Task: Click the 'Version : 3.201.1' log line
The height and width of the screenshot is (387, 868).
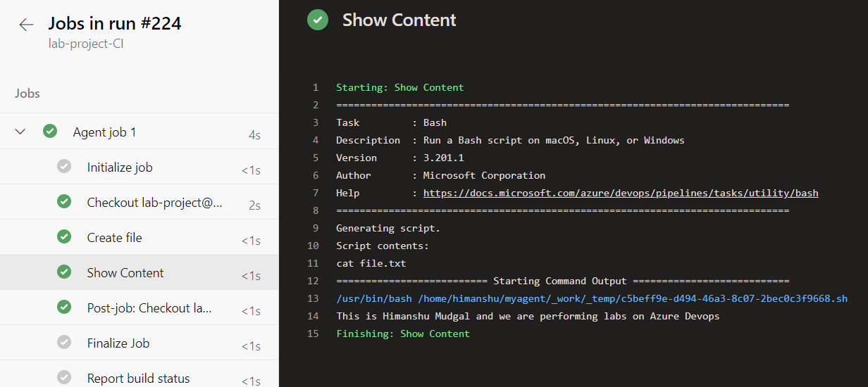Action: pyautogui.click(x=400, y=158)
